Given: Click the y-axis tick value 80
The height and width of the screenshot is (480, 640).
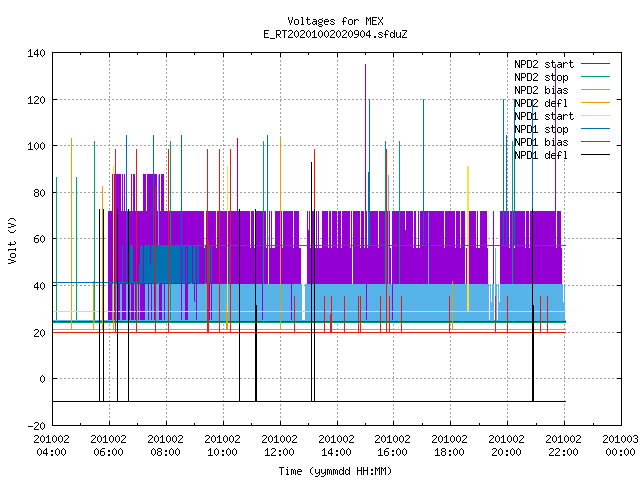Looking at the screenshot, I should tap(39, 193).
